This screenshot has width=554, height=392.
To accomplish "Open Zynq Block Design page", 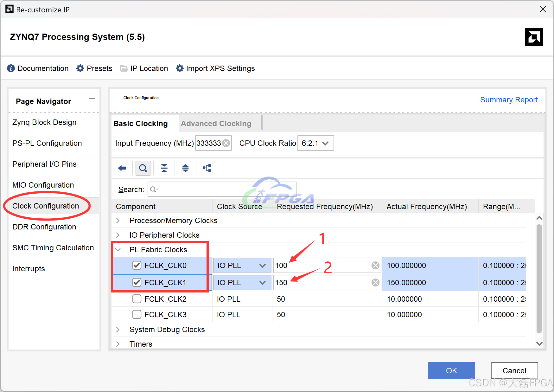I will (44, 122).
